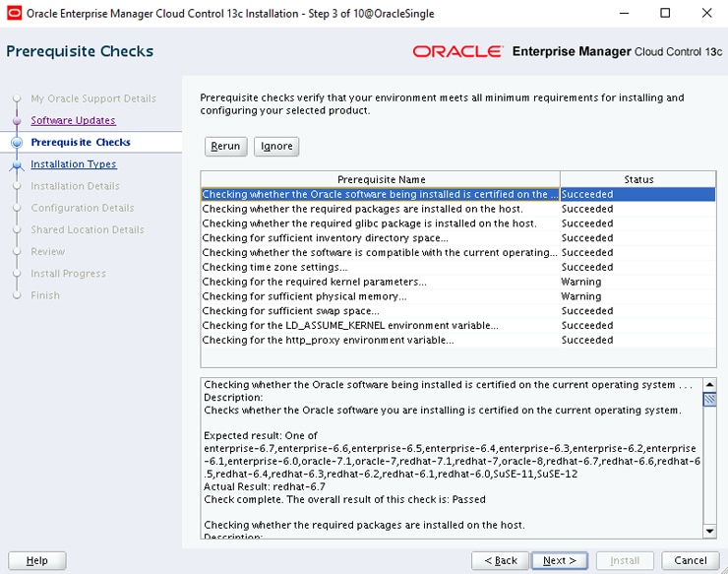Click the Ignore button
Image resolution: width=728 pixels, height=574 pixels.
tap(276, 147)
